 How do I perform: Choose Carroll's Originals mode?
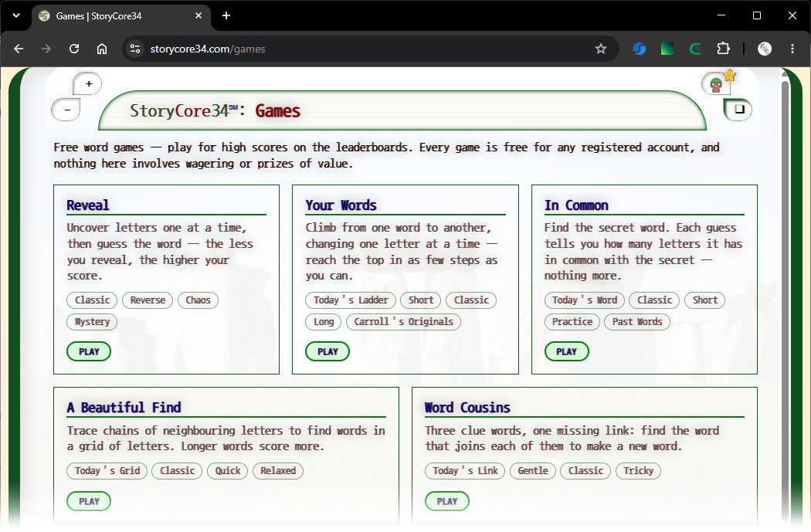403,321
